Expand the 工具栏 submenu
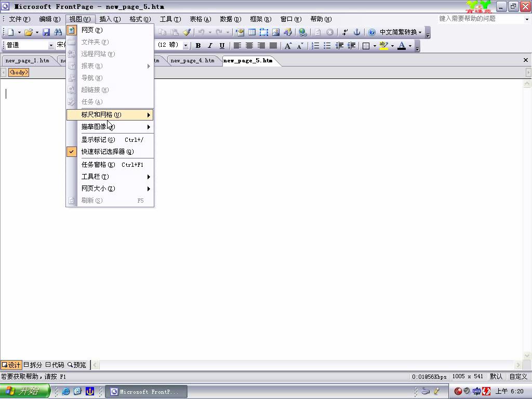The height and width of the screenshot is (399, 532). pos(110,177)
